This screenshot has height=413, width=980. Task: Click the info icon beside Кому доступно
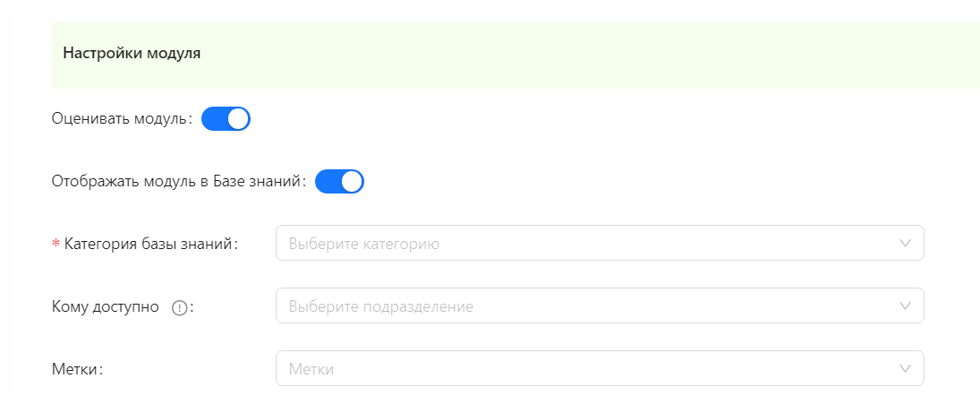pos(179,308)
